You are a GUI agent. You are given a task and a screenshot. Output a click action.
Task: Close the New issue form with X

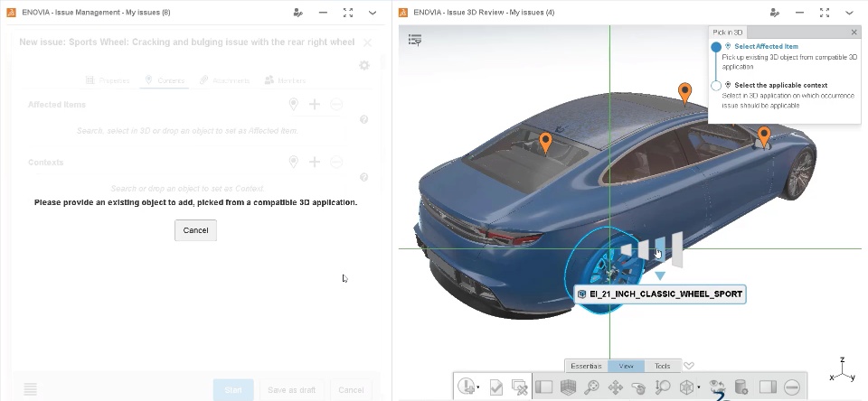367,42
